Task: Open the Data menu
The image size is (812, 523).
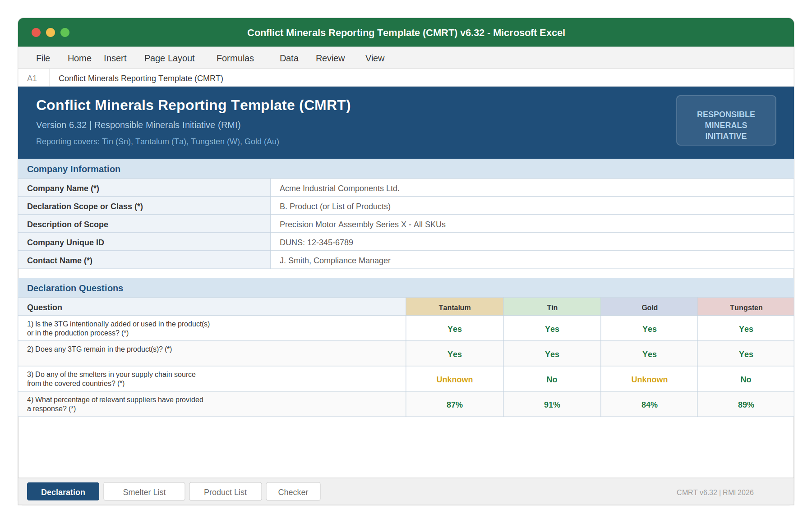Action: click(289, 58)
